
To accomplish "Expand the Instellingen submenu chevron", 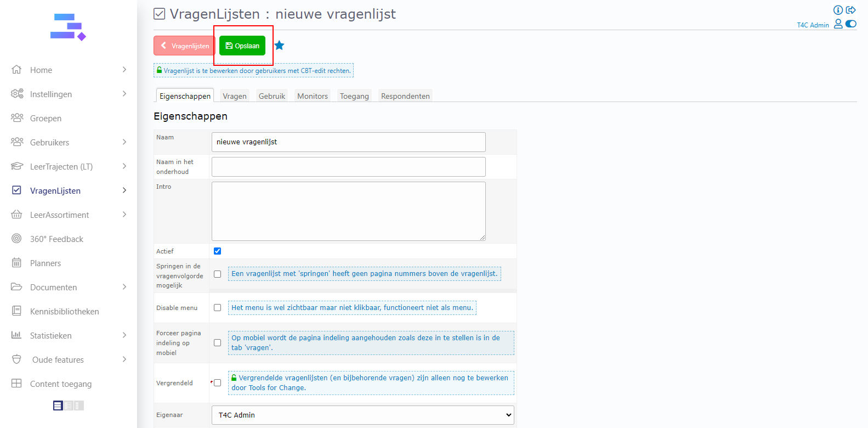I will point(124,94).
